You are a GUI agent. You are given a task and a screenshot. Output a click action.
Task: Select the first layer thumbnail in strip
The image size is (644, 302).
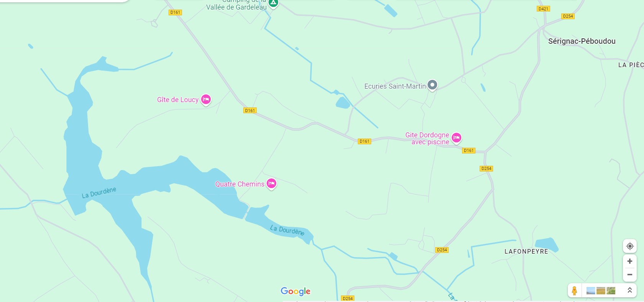point(591,291)
